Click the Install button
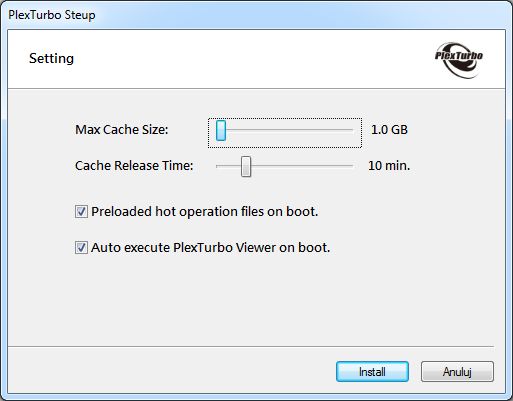This screenshot has width=513, height=401. 372,371
